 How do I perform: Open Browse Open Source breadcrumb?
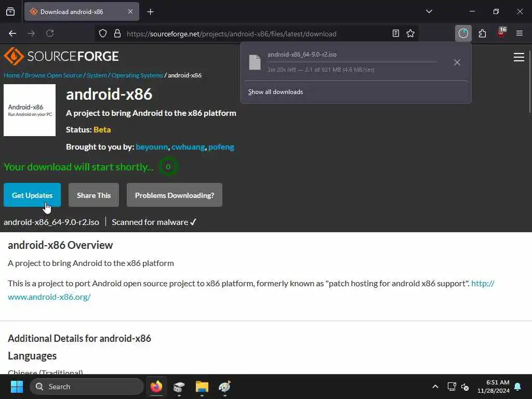coord(54,75)
